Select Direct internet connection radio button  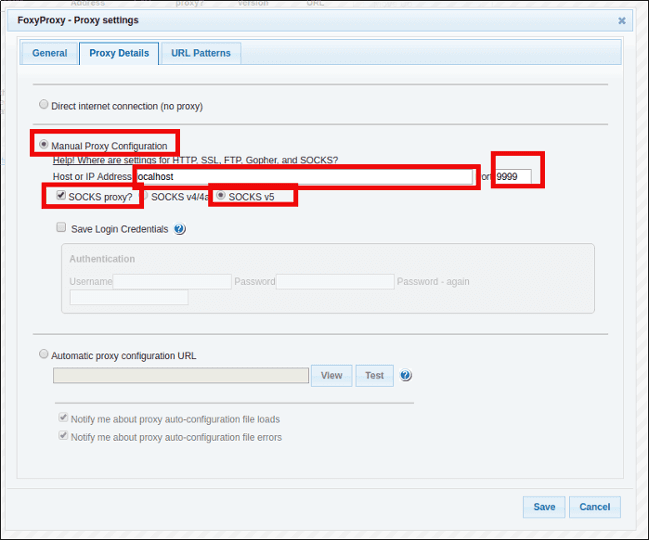[43, 104]
